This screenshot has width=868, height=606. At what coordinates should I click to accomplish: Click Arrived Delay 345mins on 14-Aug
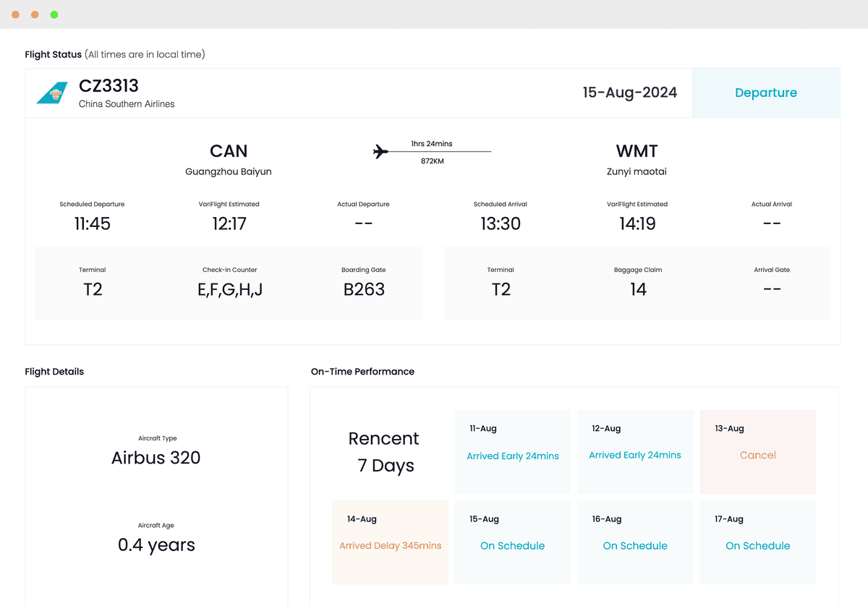(x=390, y=545)
